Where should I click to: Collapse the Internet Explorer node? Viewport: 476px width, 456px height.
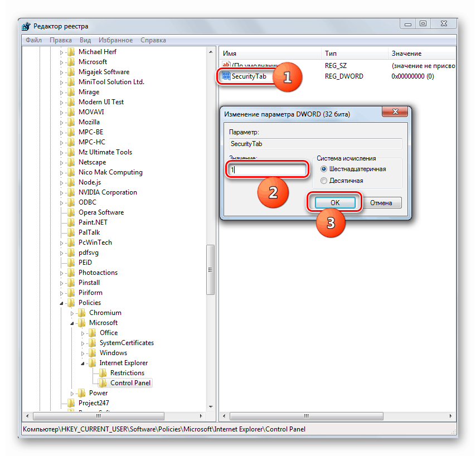83,363
